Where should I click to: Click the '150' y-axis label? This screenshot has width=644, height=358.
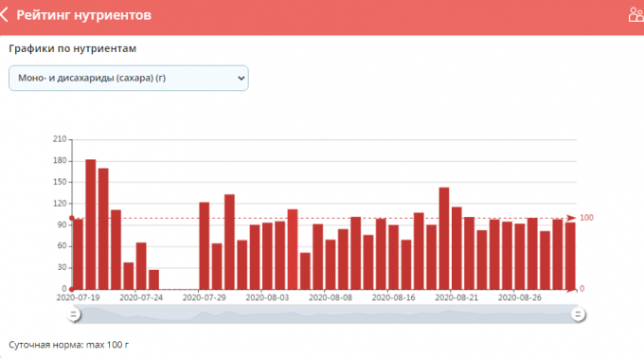coord(60,182)
